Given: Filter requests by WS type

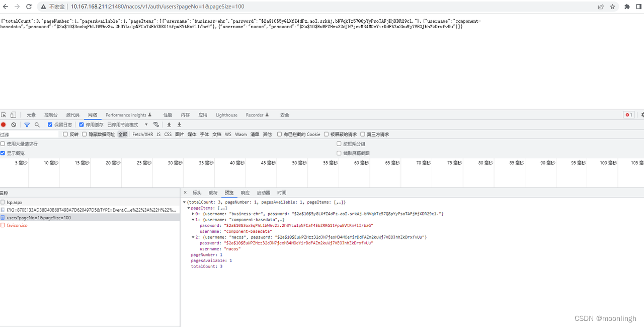Looking at the screenshot, I should click(228, 135).
